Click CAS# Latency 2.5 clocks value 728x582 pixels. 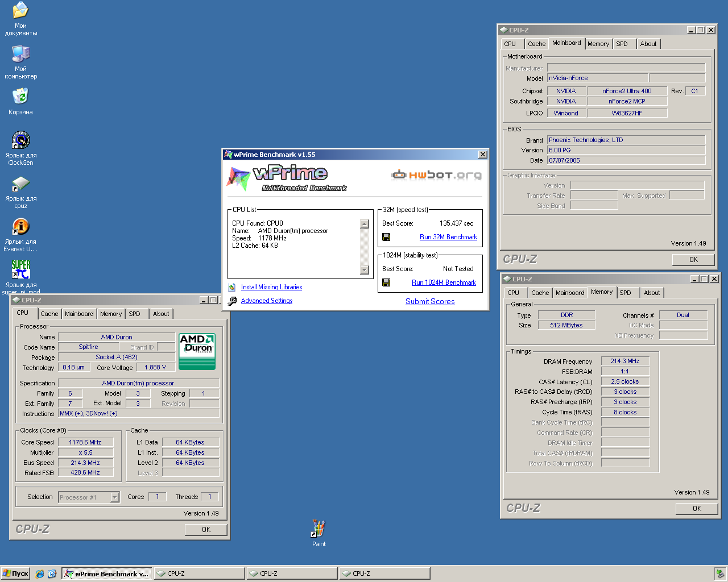click(625, 382)
